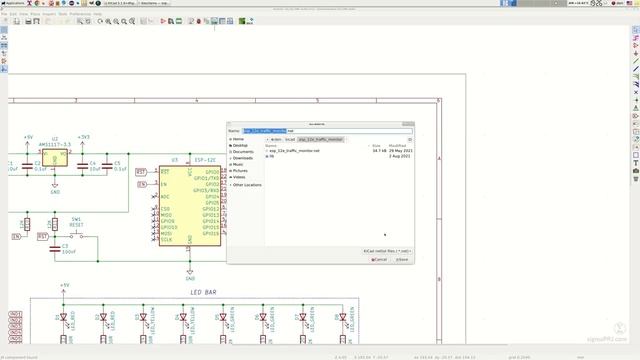Sort file list by Size column
Image resolution: width=640 pixels, height=360 pixels.
point(376,146)
